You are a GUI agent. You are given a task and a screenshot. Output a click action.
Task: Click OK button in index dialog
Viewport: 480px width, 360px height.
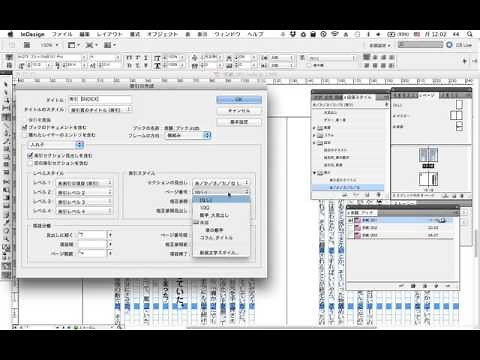tap(239, 99)
